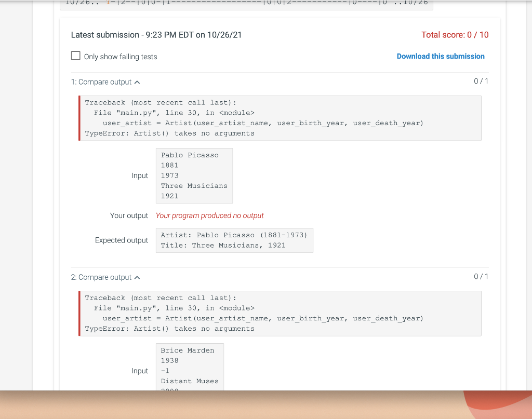
Task: Select the 0 / 1 score for test 1
Action: pos(481,82)
